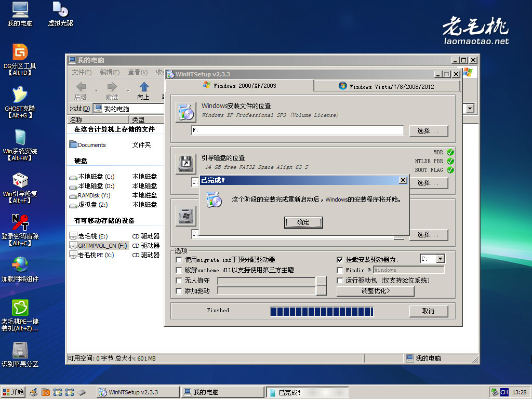This screenshot has height=399, width=532.
Task: Click the 前进 forward arrow in 我的电脑
Action: [112, 91]
